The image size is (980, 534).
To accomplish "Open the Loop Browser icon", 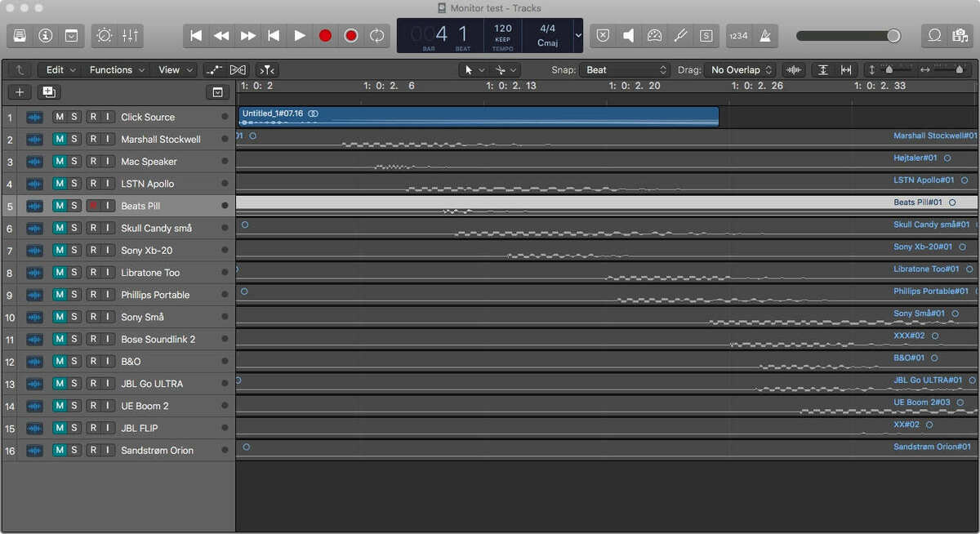I will [935, 36].
